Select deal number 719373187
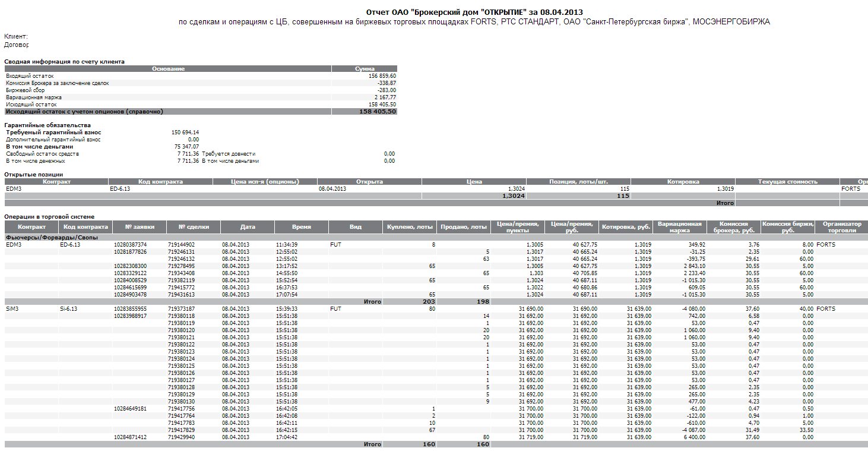 pyautogui.click(x=181, y=309)
